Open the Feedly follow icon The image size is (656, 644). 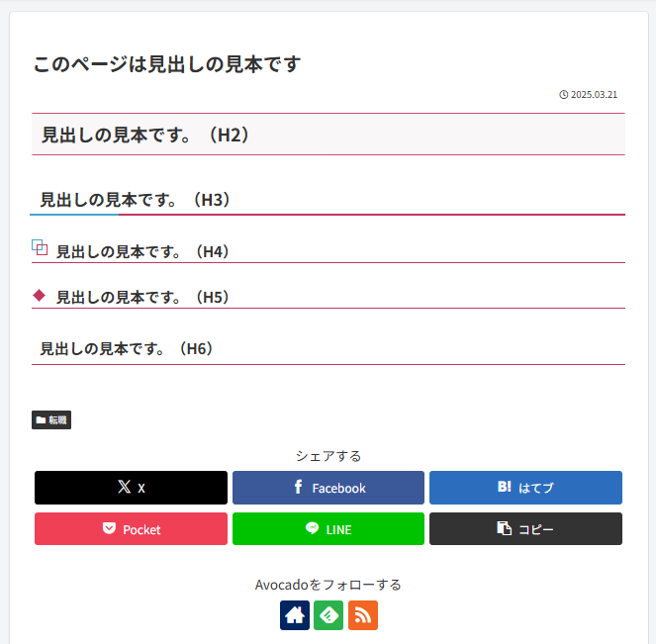[x=328, y=615]
